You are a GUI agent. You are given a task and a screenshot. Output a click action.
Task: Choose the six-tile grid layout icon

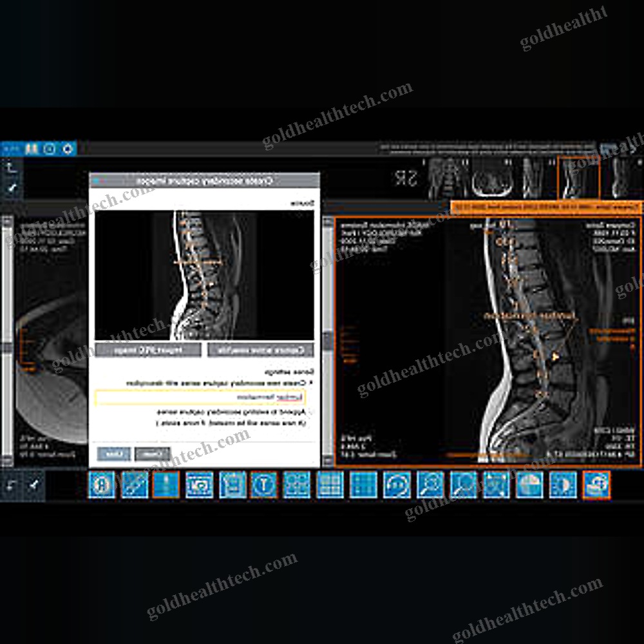[x=330, y=485]
